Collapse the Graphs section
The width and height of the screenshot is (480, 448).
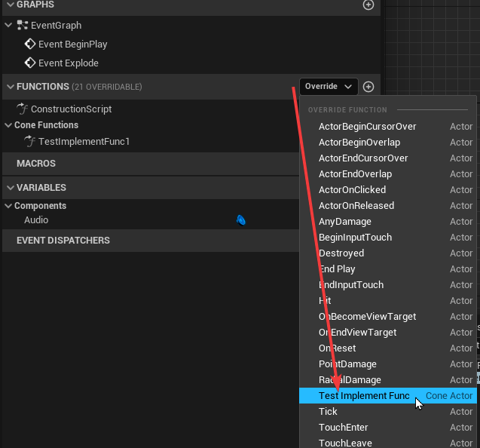pyautogui.click(x=10, y=5)
